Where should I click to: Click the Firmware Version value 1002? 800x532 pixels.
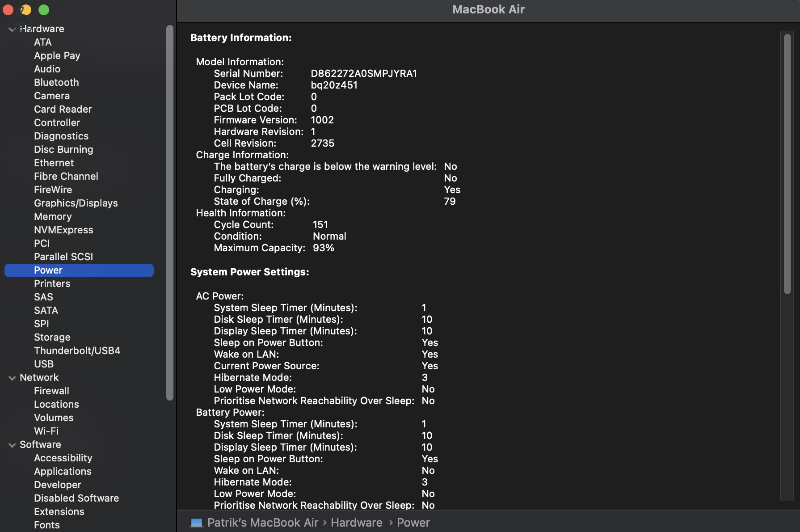click(322, 120)
